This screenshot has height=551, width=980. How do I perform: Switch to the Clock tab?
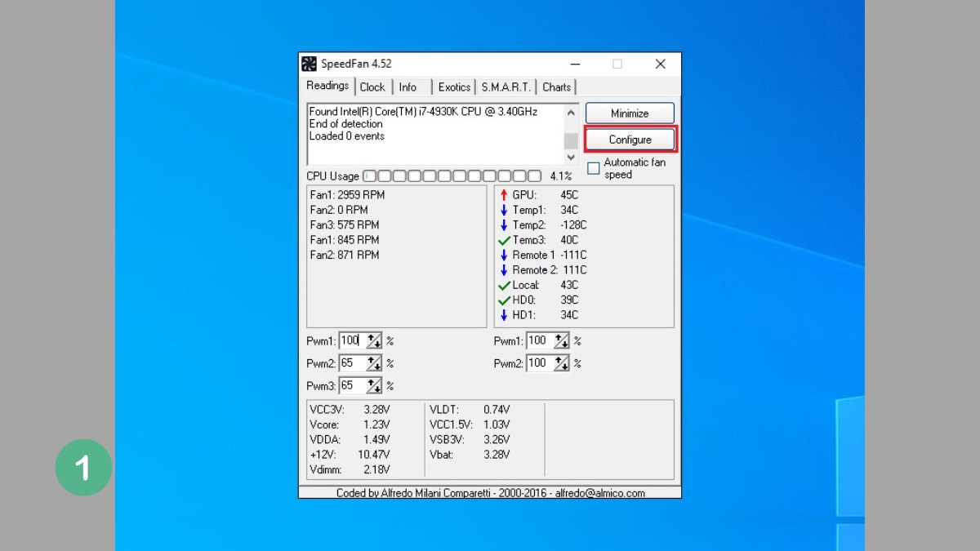tap(372, 87)
